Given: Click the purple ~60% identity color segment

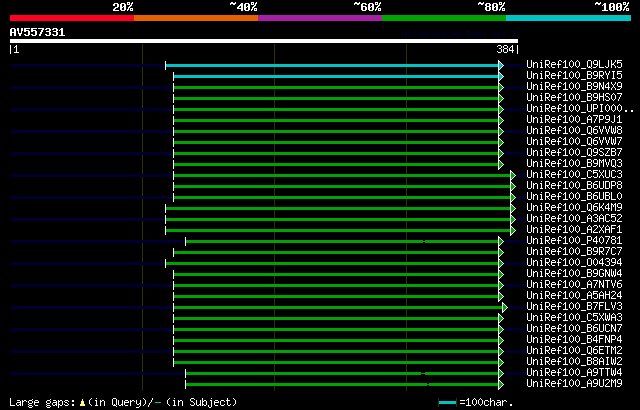Looking at the screenshot, I should pyautogui.click(x=320, y=18).
